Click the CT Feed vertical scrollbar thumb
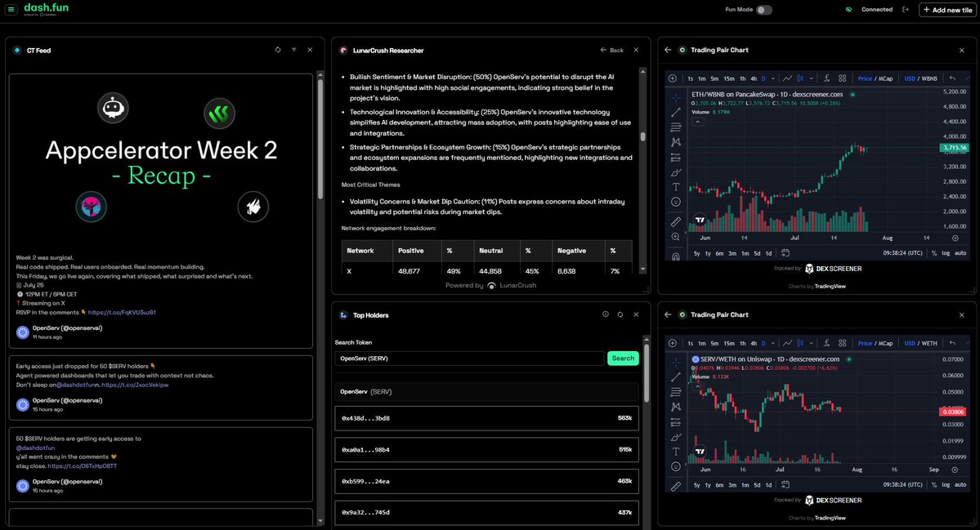Image resolution: width=980 pixels, height=530 pixels. (x=320, y=139)
